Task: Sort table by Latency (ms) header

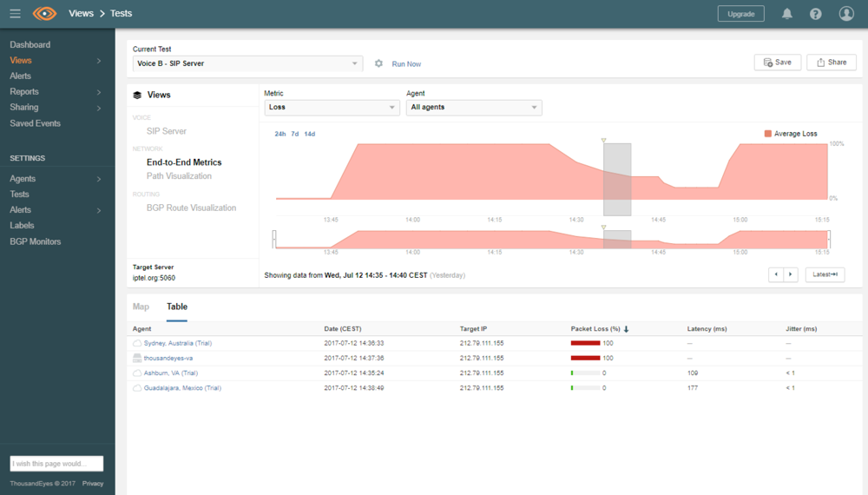Action: coord(707,329)
